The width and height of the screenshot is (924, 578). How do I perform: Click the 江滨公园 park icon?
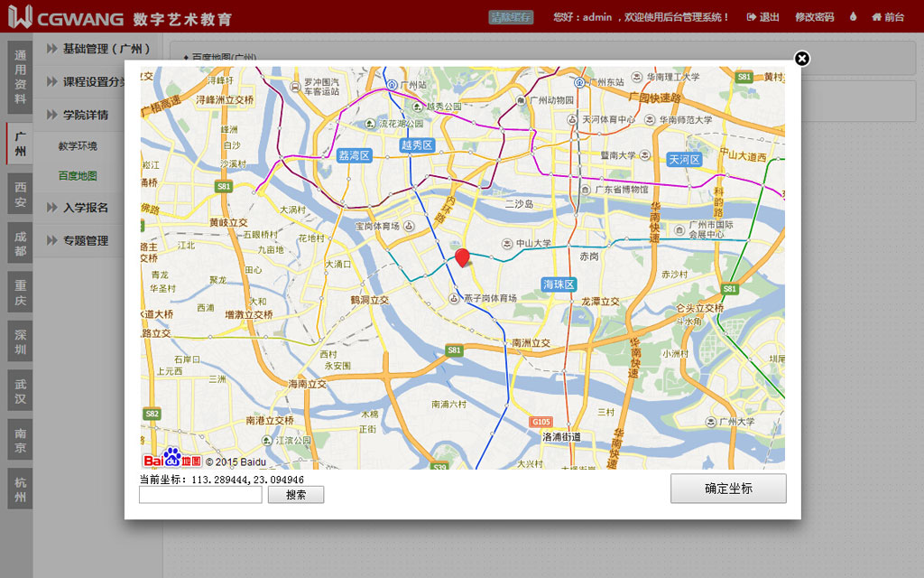(267, 441)
